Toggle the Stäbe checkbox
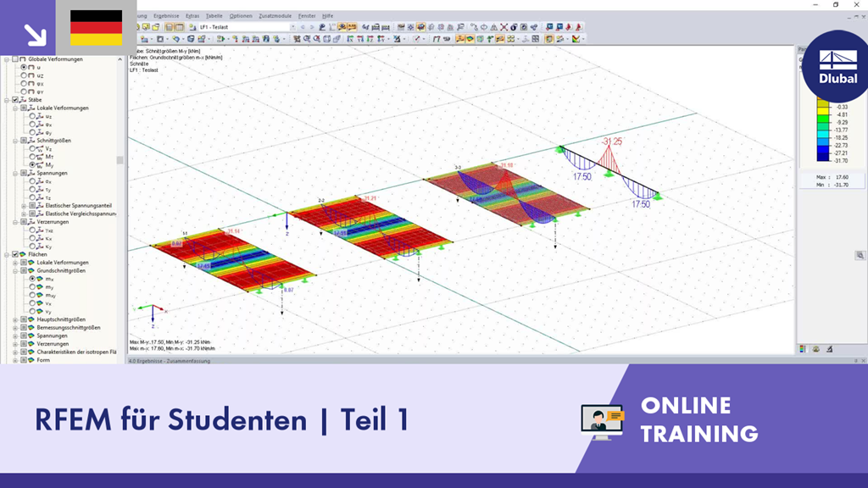 point(15,100)
